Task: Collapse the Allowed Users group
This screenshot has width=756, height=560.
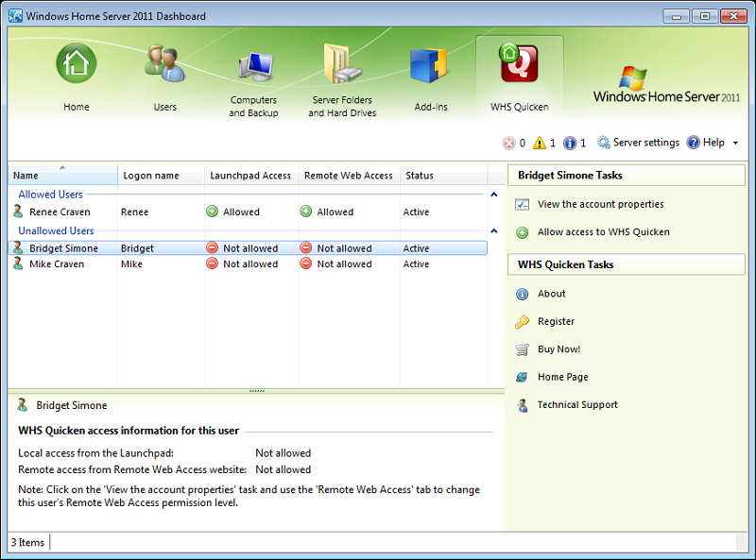Action: click(x=493, y=195)
